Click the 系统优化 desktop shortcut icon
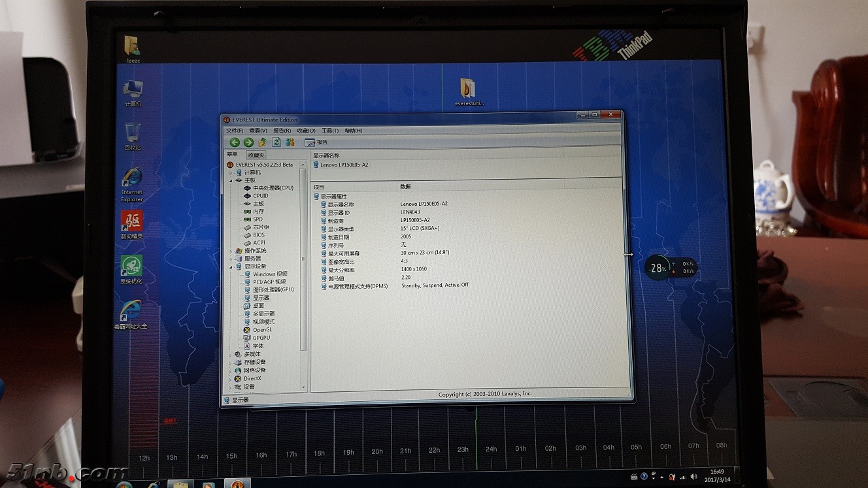Viewport: 868px width, 488px height. (x=132, y=265)
